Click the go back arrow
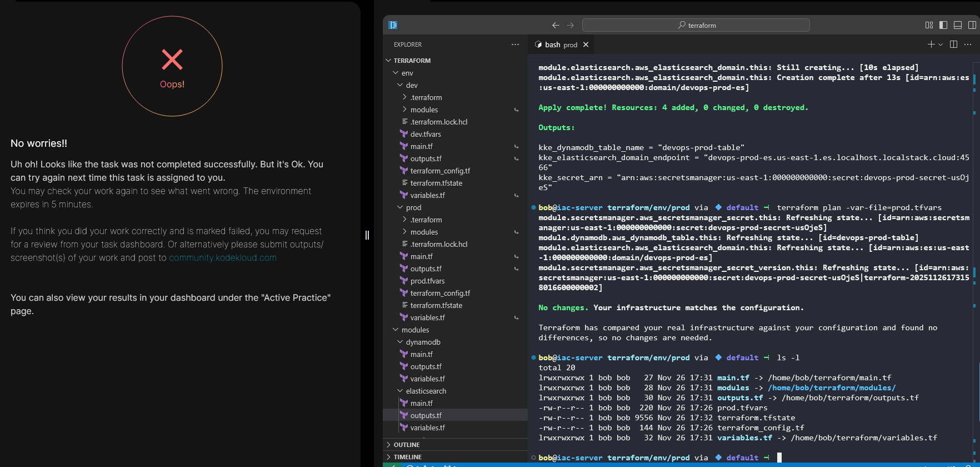Viewport: 980px width, 467px height. click(x=556, y=25)
